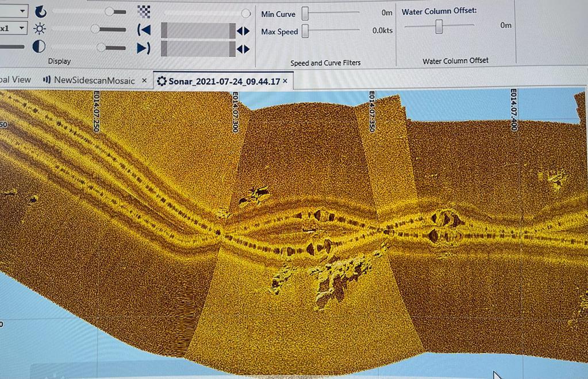588x379 pixels.
Task: Close the Sonar_2021-07-24_09.44.17 tab
Action: coord(285,81)
